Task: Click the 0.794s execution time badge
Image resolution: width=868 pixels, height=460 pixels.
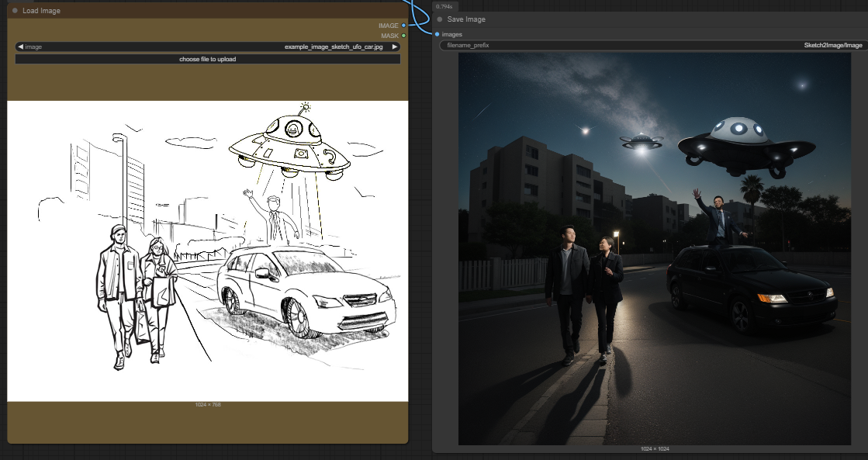Action: 444,6
